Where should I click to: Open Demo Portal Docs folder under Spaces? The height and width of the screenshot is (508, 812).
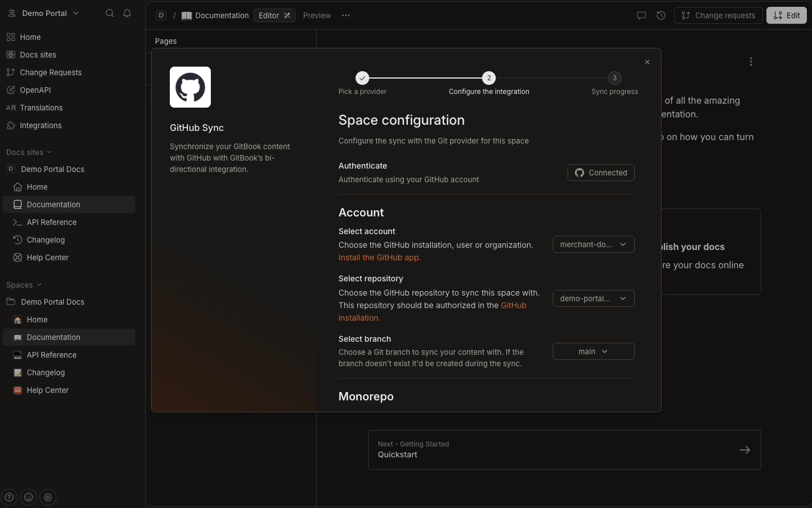point(68,302)
